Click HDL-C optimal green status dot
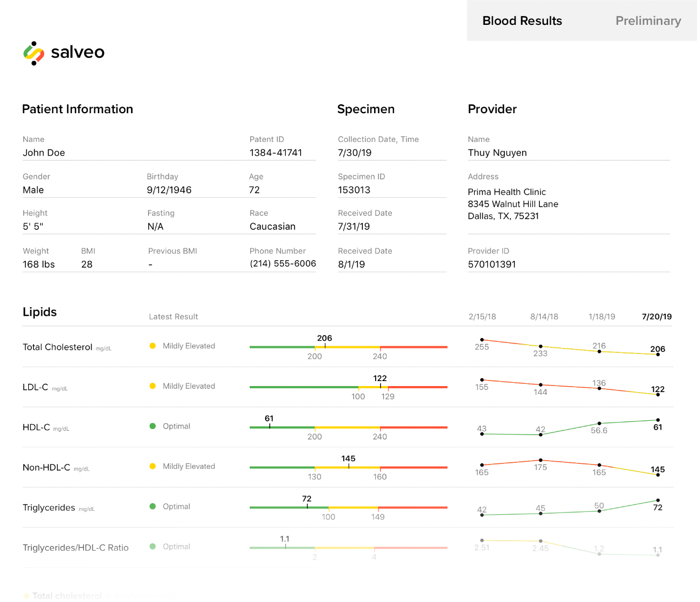Screen dimensions: 700x602 (152, 426)
